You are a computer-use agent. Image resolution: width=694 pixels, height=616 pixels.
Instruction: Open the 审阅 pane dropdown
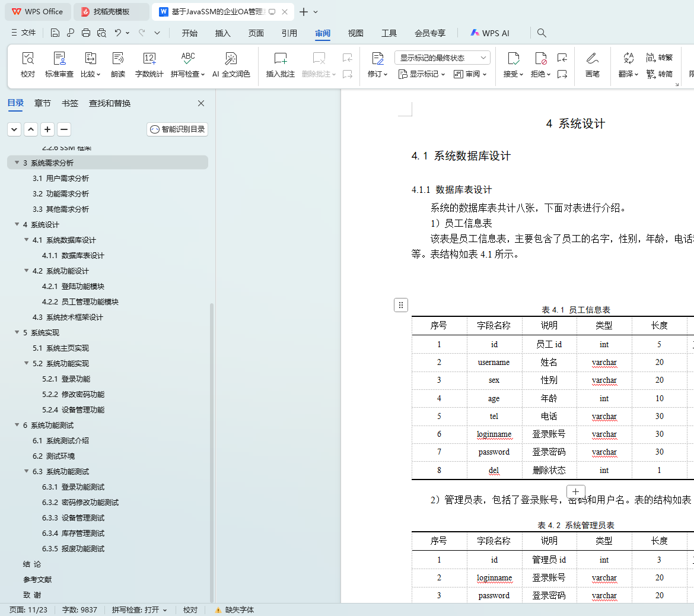pos(470,74)
